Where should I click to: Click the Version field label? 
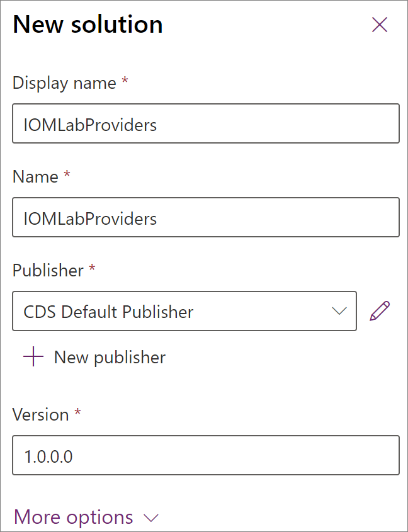click(41, 415)
